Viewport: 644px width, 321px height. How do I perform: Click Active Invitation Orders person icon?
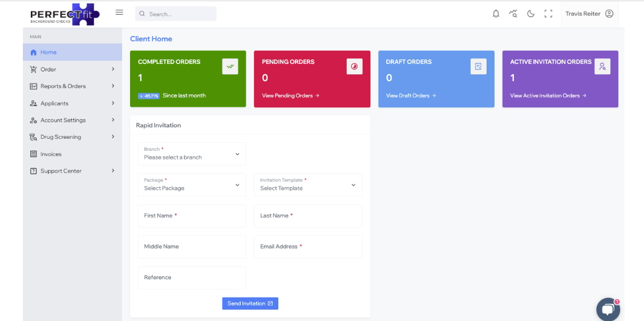pos(602,67)
